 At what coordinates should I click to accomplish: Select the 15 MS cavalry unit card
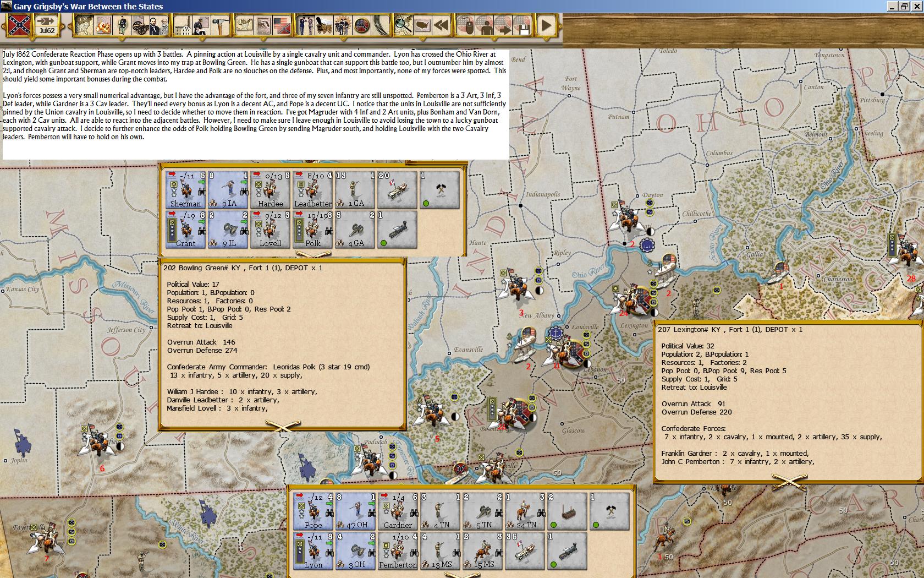pos(482,550)
